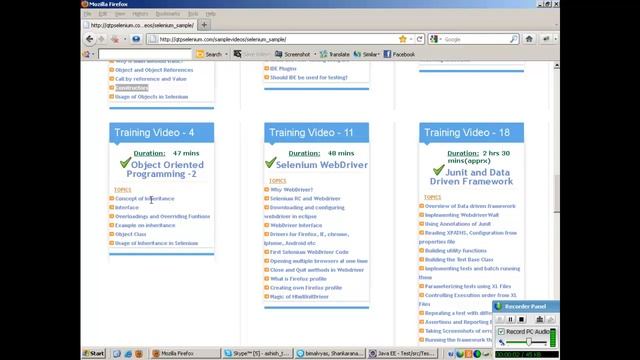Click Object Oriented Programming -2 title

click(x=164, y=169)
